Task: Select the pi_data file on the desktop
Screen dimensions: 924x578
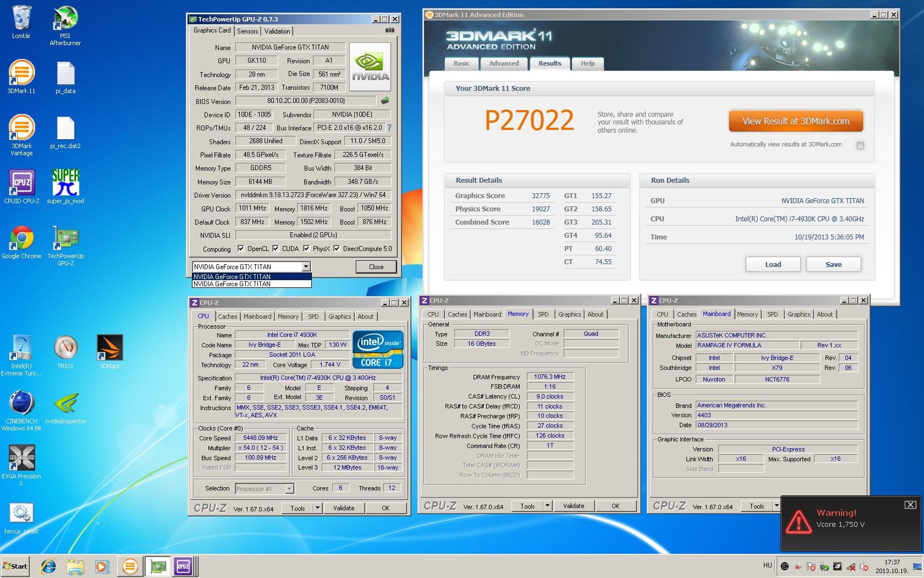Action: tap(65, 77)
